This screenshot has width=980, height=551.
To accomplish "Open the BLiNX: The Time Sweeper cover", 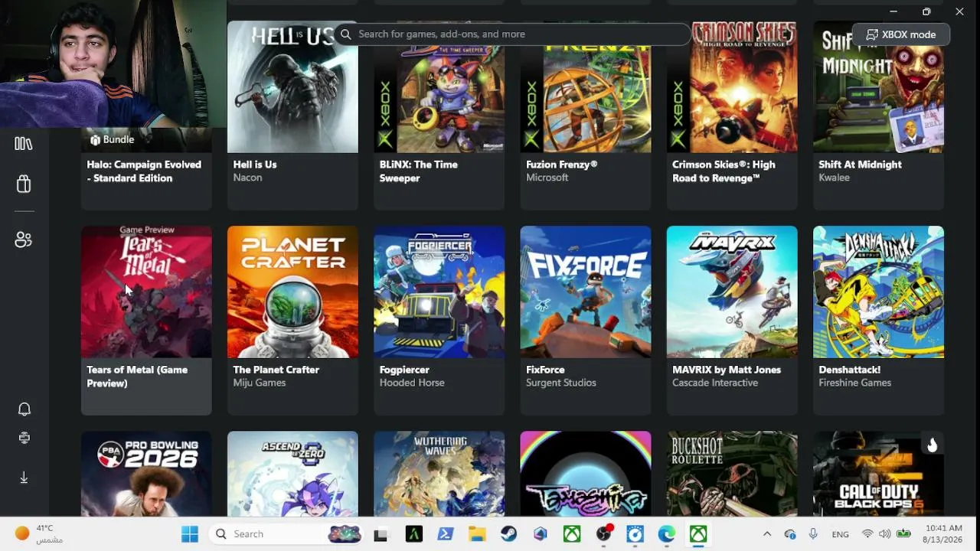I will [439, 87].
